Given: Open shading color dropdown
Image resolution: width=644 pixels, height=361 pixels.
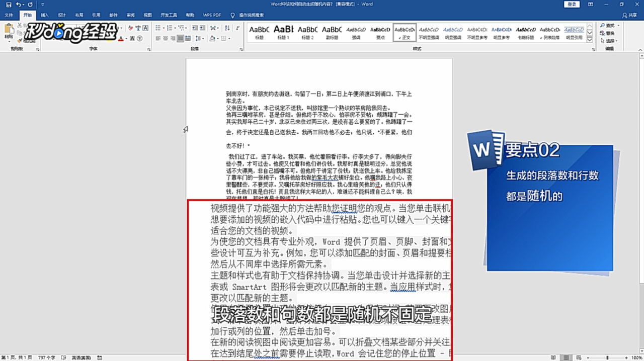Looking at the screenshot, I should pyautogui.click(x=218, y=39).
